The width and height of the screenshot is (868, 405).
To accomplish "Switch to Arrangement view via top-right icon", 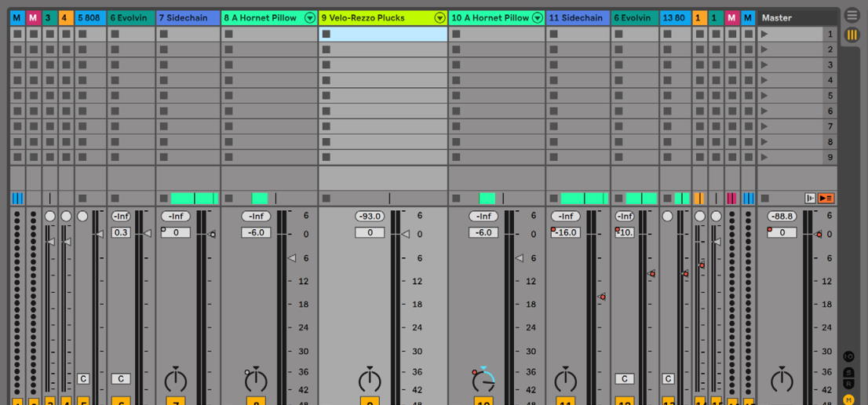I will (852, 15).
